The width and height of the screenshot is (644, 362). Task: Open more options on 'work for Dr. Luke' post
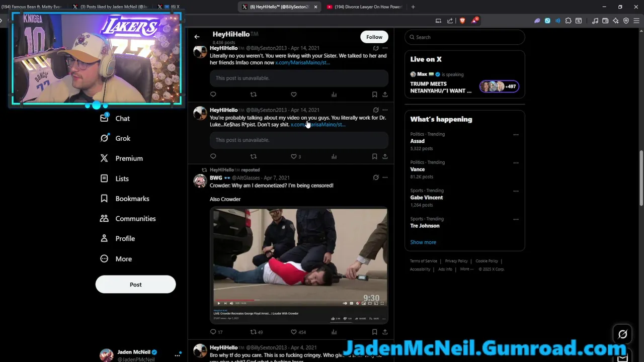coord(385,110)
